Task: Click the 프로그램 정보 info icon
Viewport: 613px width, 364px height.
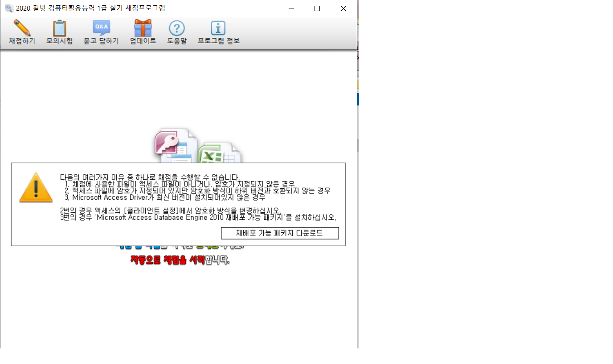Action: pos(218,28)
